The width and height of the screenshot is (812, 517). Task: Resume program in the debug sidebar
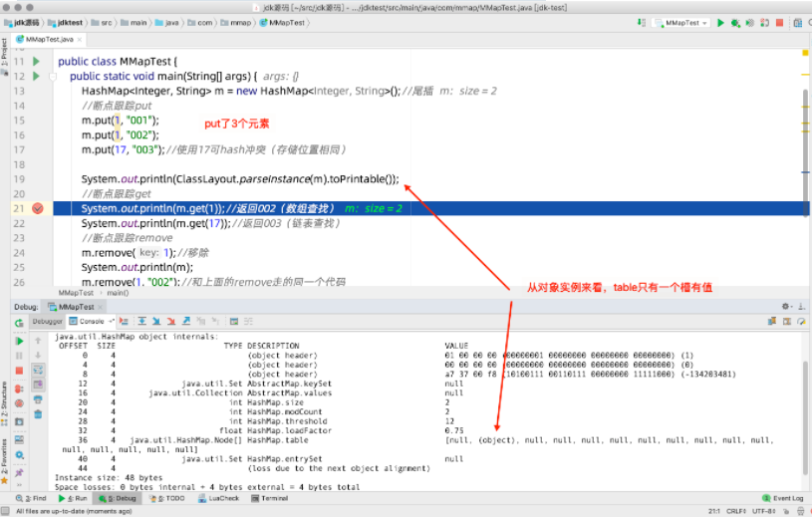click(x=19, y=341)
